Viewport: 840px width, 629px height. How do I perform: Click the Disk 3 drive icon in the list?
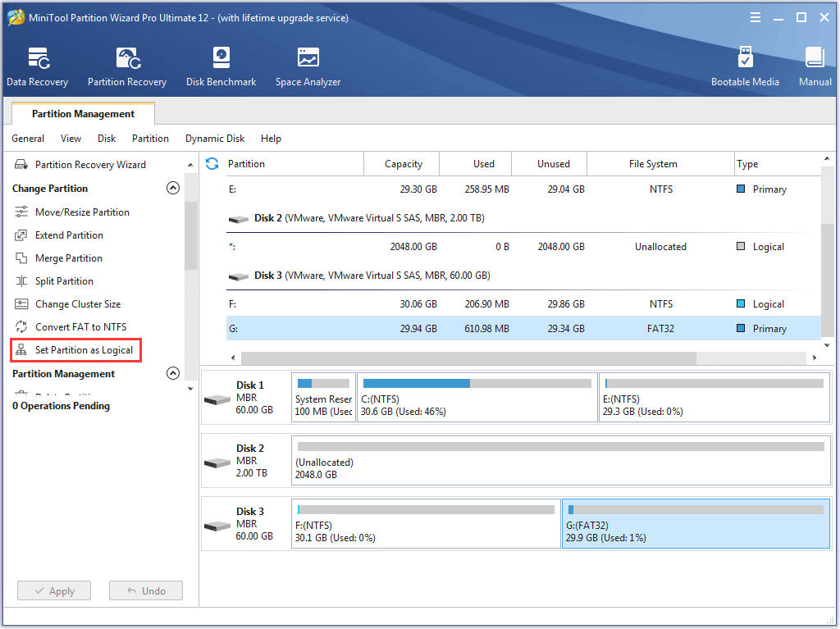point(239,276)
